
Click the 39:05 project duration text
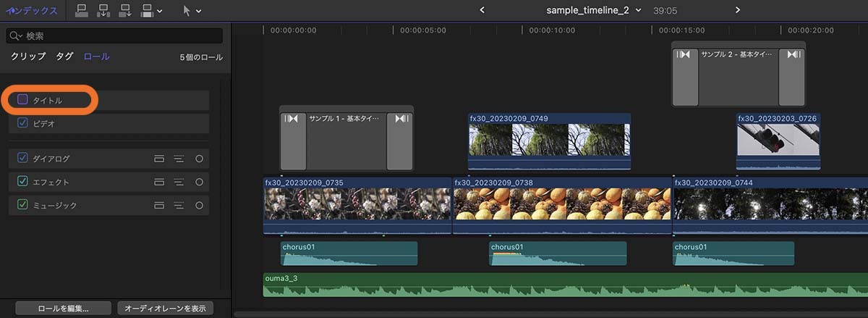[x=665, y=11]
